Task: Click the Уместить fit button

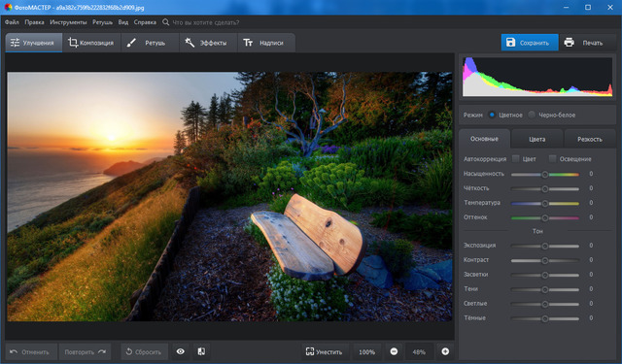Action: (x=324, y=351)
